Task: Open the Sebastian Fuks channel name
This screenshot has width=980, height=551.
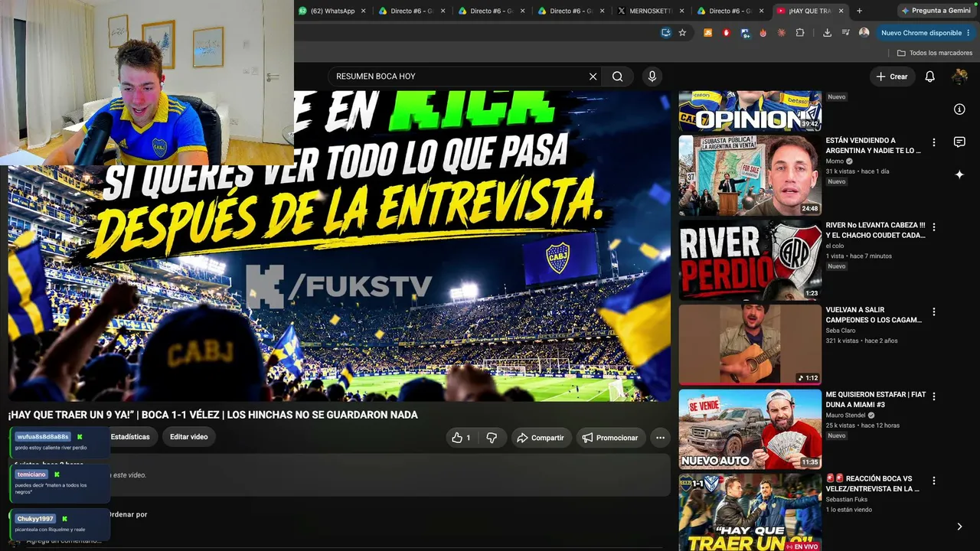Action: coord(847,500)
